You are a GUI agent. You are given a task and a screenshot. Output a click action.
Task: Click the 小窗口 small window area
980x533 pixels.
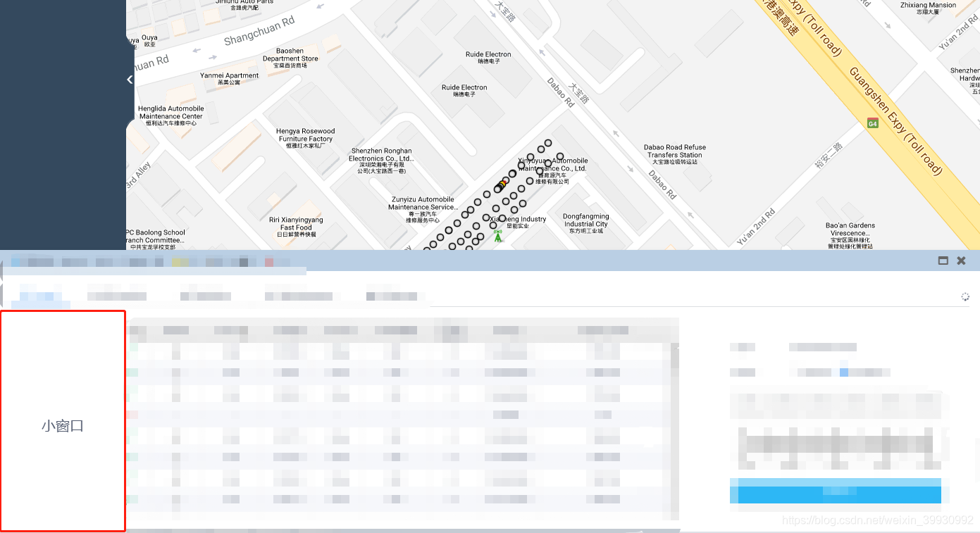(x=63, y=421)
